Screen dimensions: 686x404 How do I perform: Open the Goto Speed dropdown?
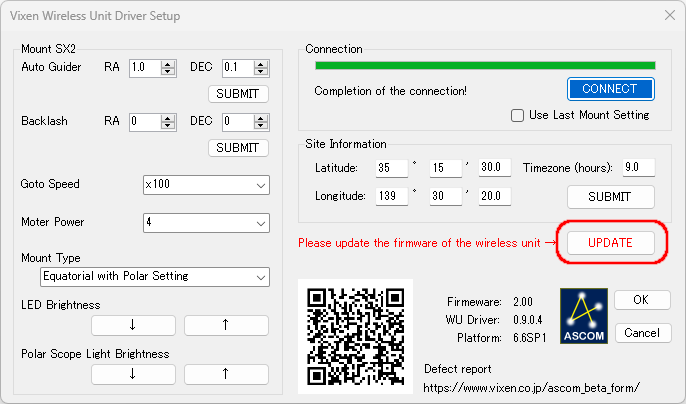[206, 185]
